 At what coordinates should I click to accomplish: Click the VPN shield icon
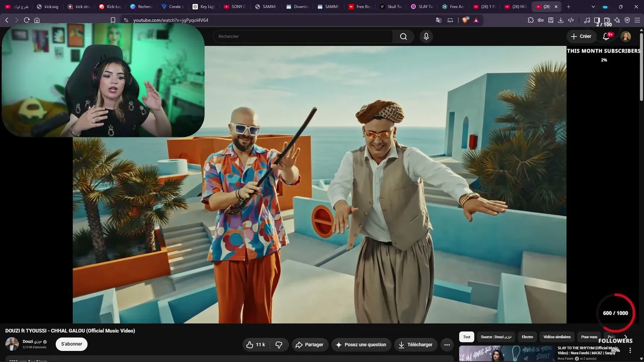[627, 20]
